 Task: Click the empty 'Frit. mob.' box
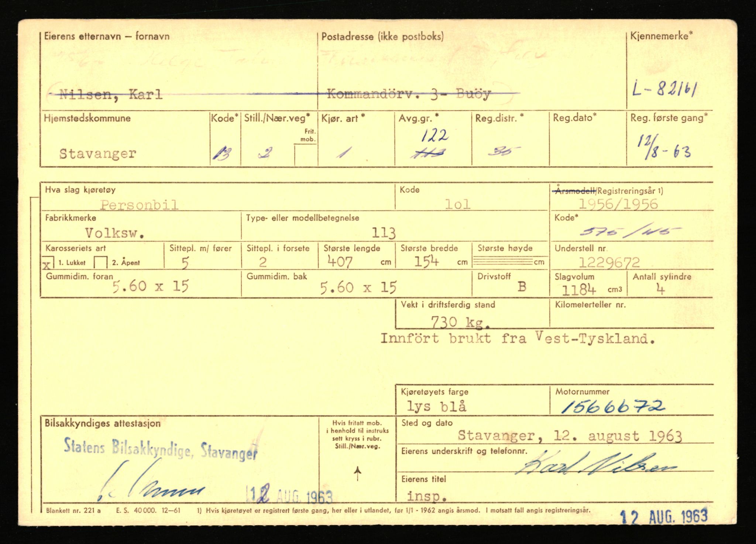(305, 155)
